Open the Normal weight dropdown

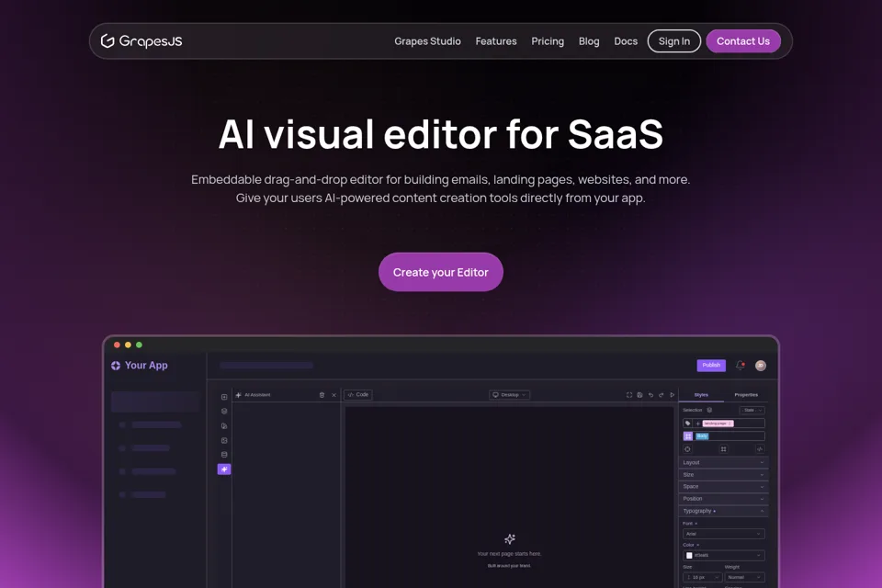[x=745, y=577]
